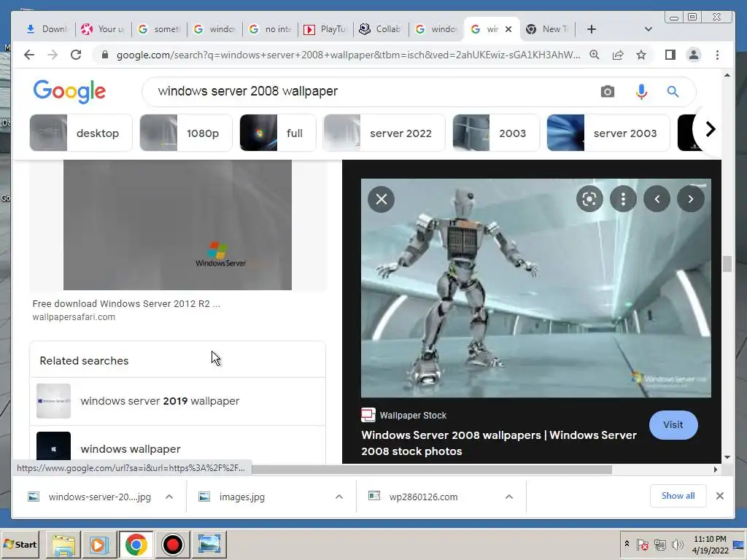Select the 'server 2022' filter chip
Screen dimensions: 747x560
click(384, 133)
